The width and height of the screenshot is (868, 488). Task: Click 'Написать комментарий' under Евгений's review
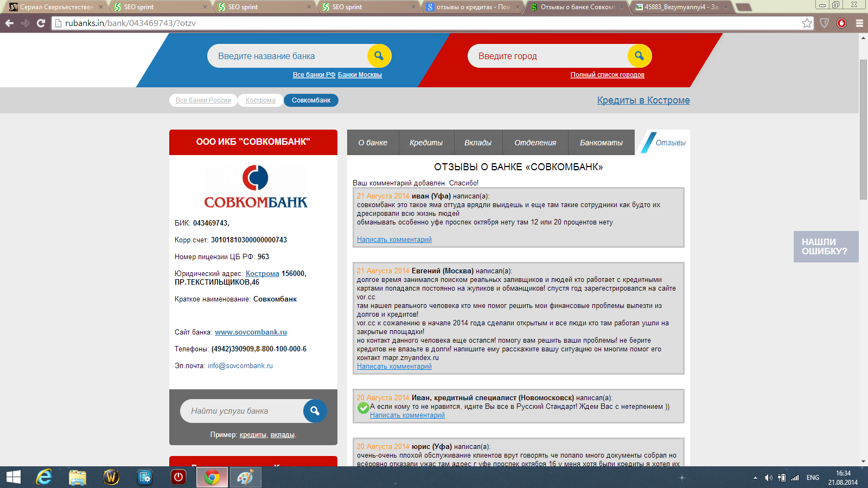tap(394, 367)
